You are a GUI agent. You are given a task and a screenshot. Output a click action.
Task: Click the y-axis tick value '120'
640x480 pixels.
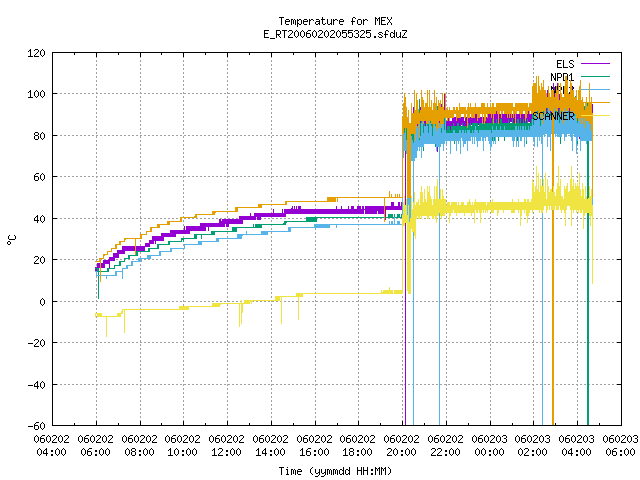tap(36, 53)
